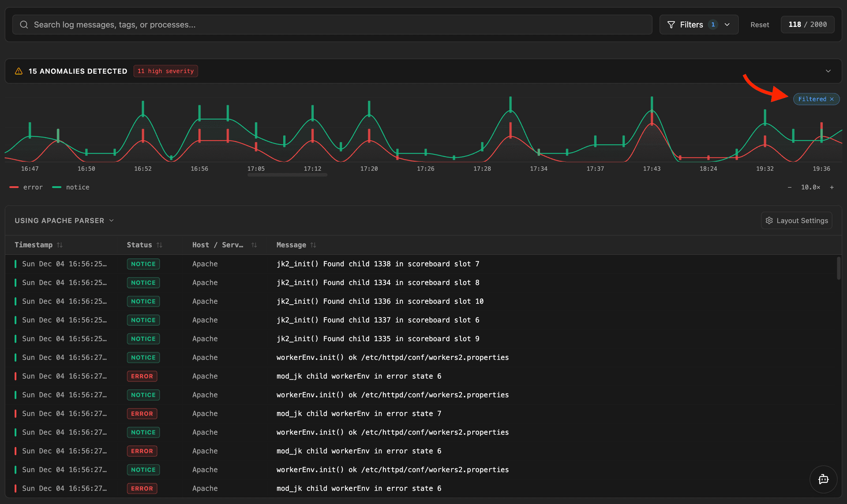Select the 17:43 peak on the timeline
Screen dimensions: 847x504
pyautogui.click(x=652, y=110)
